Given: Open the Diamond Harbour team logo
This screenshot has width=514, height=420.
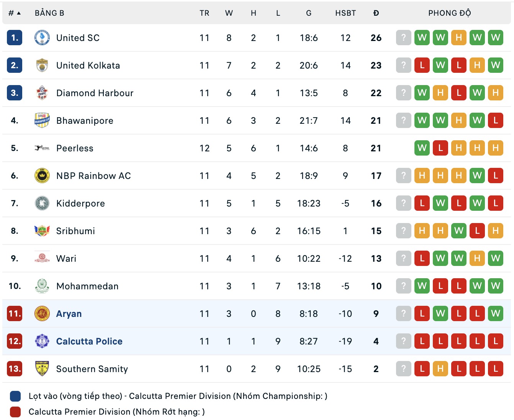Looking at the screenshot, I should pyautogui.click(x=42, y=93).
